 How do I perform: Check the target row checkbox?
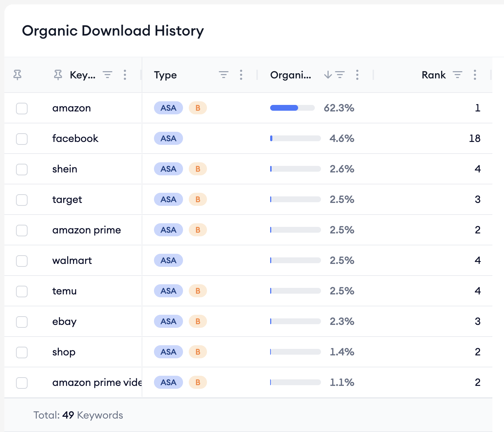(x=22, y=200)
